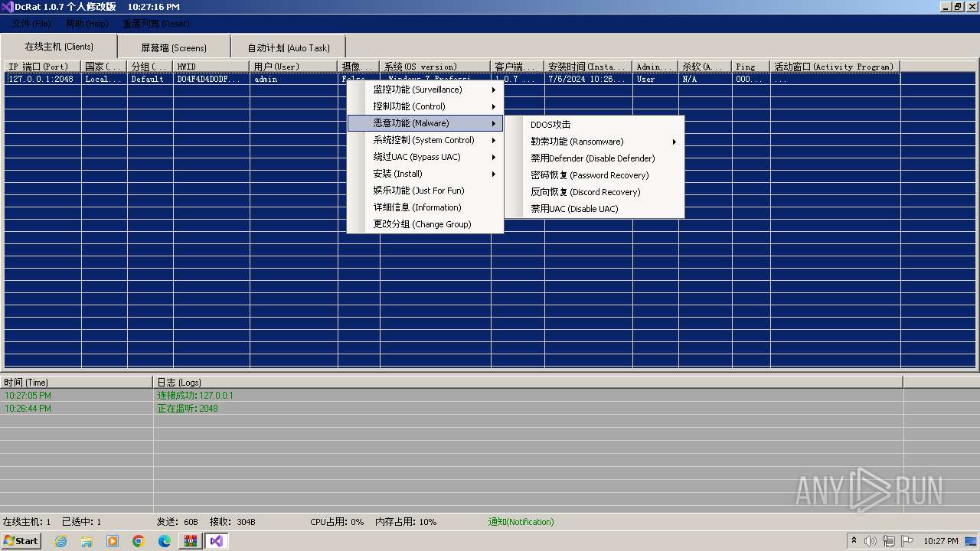Sort by IP 端口 (Port) column header
The height and width of the screenshot is (551, 980).
pos(43,67)
